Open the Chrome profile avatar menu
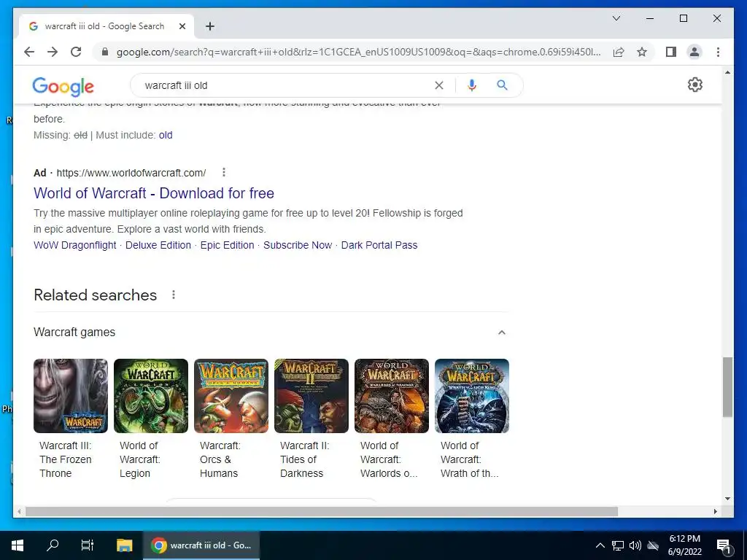This screenshot has width=747, height=560. click(694, 52)
